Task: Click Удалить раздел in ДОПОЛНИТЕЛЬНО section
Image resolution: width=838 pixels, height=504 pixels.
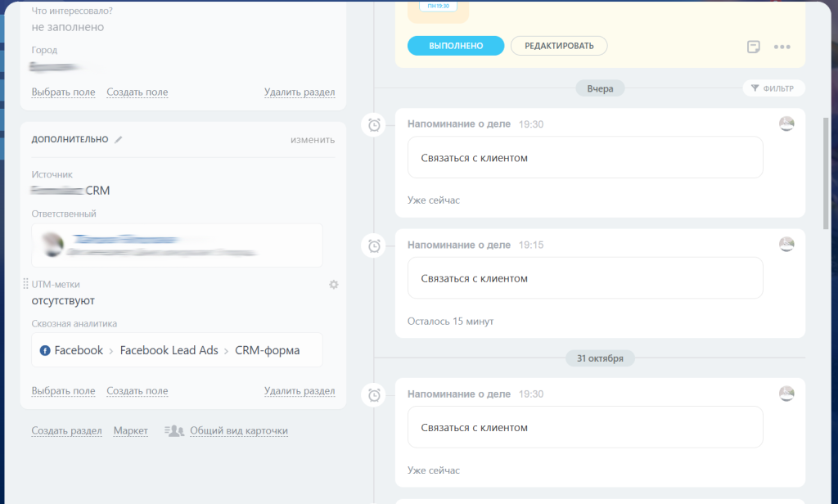Action: (x=300, y=391)
